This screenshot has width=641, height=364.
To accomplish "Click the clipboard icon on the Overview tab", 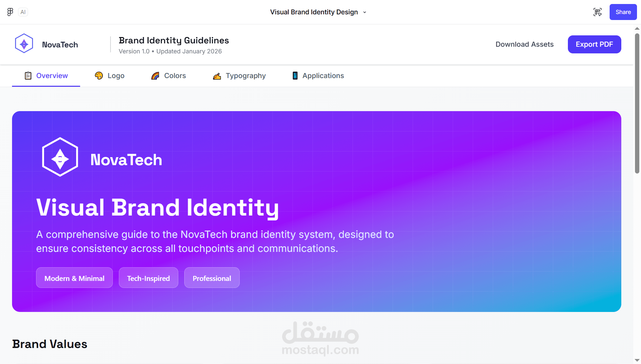I will [28, 76].
